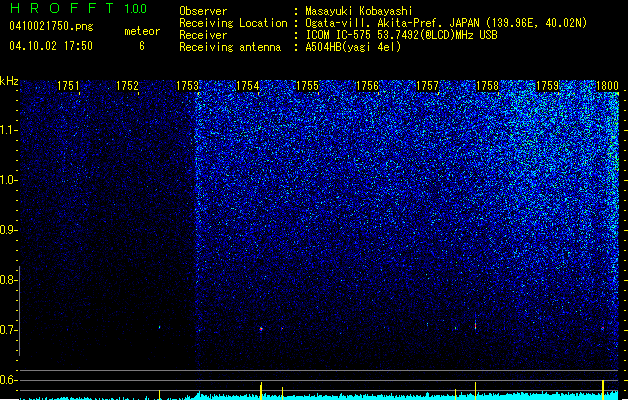The image size is (629, 400).
Task: Click the meteor count value 6
Action: point(142,46)
